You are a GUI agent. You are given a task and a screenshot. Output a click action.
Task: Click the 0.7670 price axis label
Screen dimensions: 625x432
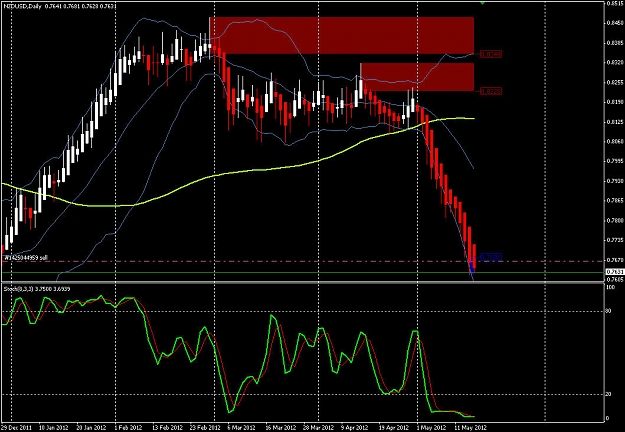click(615, 260)
